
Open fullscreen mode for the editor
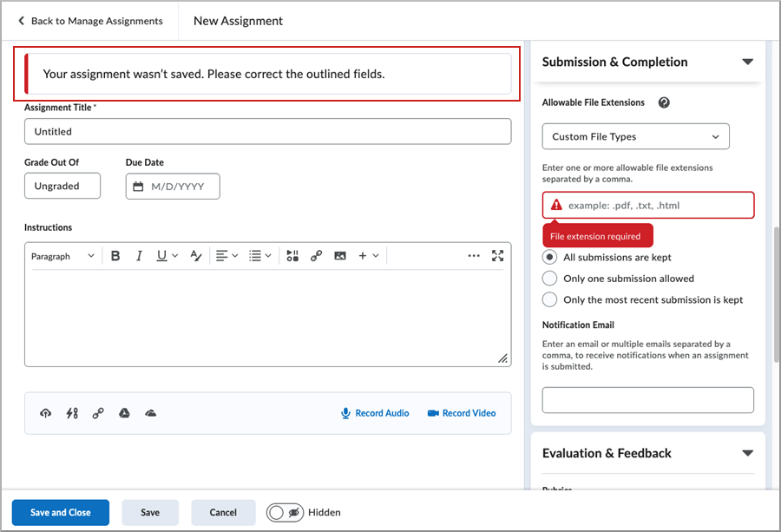pyautogui.click(x=497, y=255)
